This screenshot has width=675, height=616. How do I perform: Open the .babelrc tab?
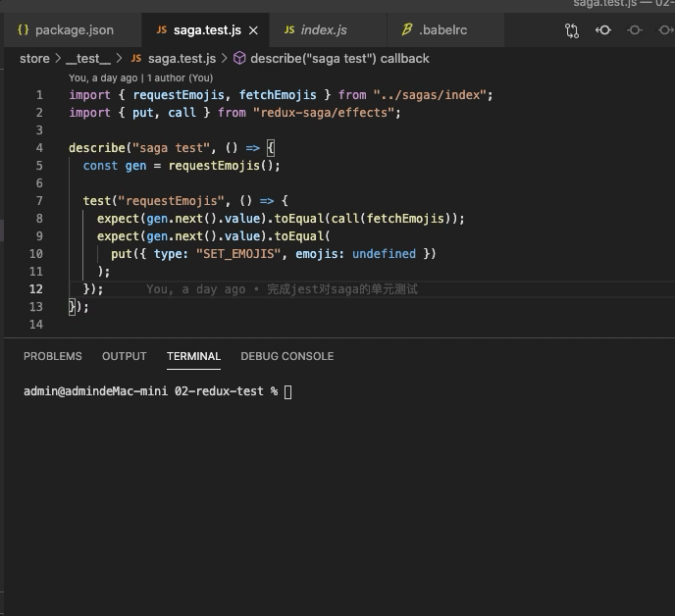tap(445, 30)
